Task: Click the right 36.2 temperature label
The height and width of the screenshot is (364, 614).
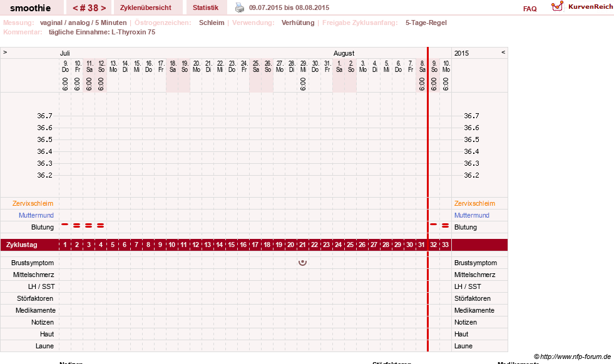Action: [471, 175]
